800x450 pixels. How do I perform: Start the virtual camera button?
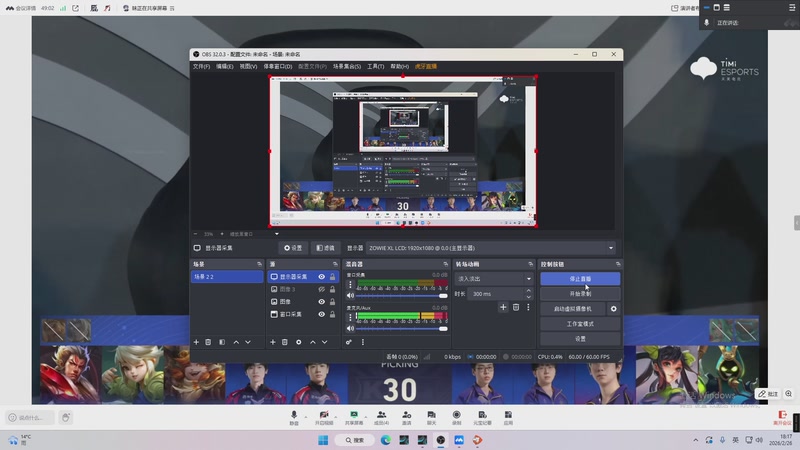(572, 309)
